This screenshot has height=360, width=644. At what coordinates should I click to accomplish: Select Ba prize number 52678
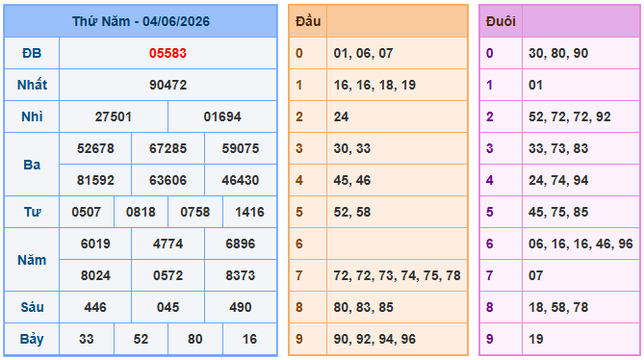coord(95,148)
